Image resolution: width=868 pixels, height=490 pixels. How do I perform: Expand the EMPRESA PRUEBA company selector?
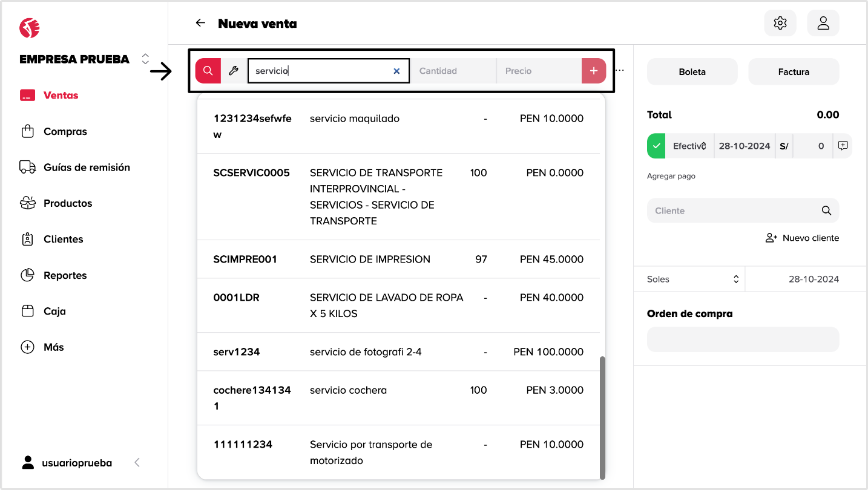pyautogui.click(x=145, y=59)
